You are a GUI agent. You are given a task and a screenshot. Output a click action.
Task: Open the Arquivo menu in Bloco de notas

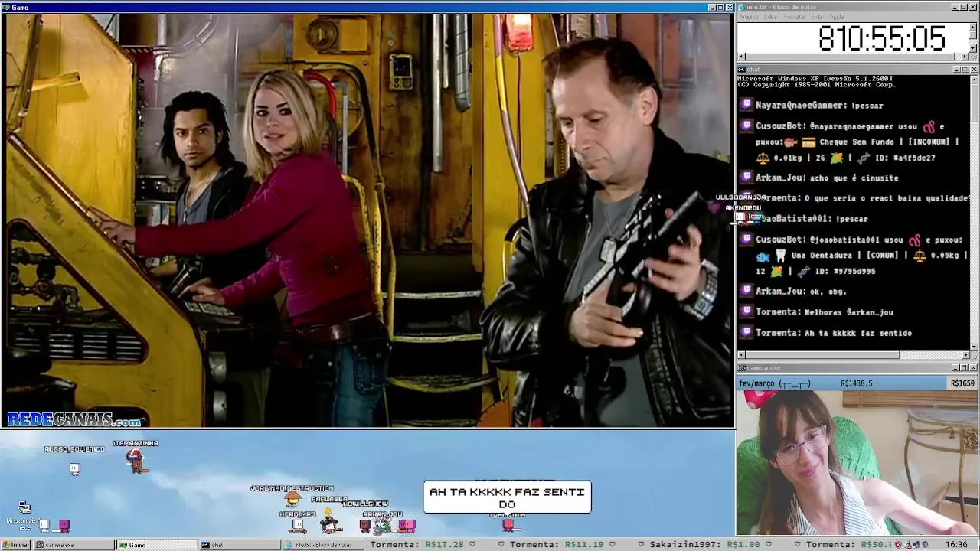pos(749,17)
